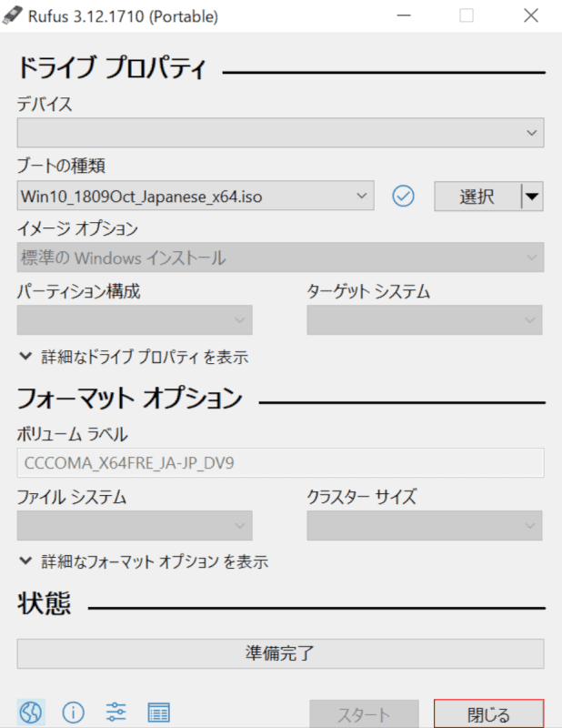Click the Rufus USB drive title icon
This screenshot has height=728, width=562.
(x=13, y=15)
